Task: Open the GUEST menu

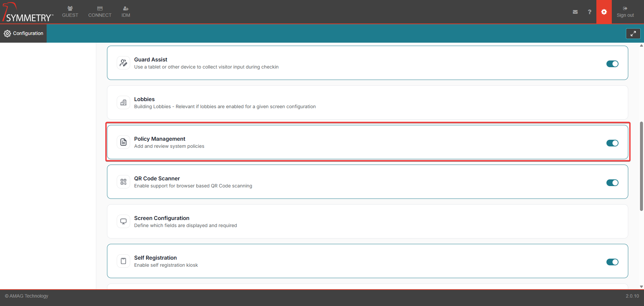Action: [70, 12]
